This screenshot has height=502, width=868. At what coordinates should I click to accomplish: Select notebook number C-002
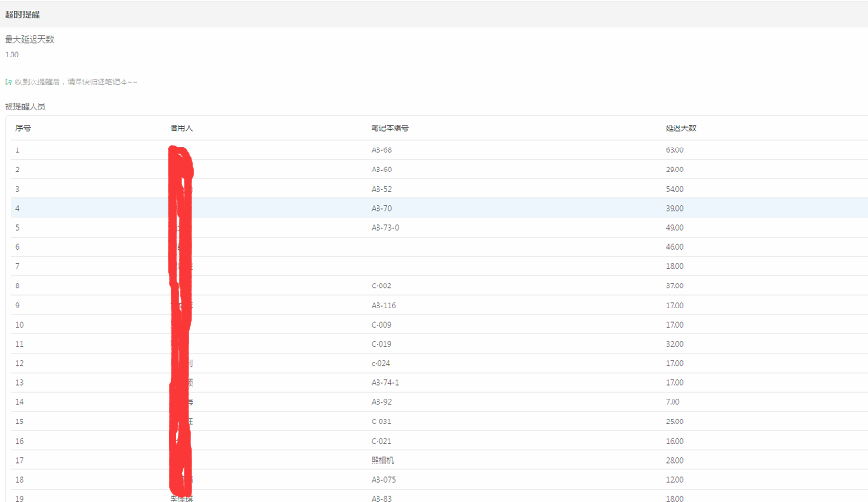[x=381, y=285]
